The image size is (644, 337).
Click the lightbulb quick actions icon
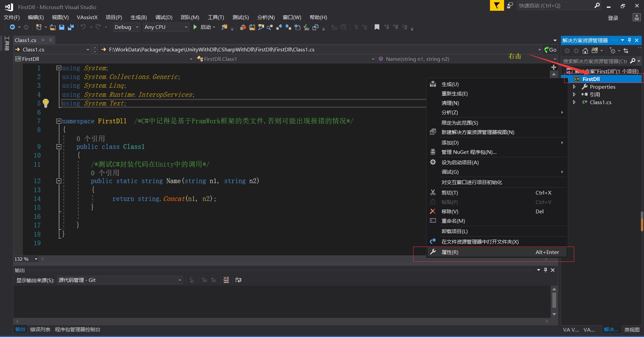(x=46, y=103)
